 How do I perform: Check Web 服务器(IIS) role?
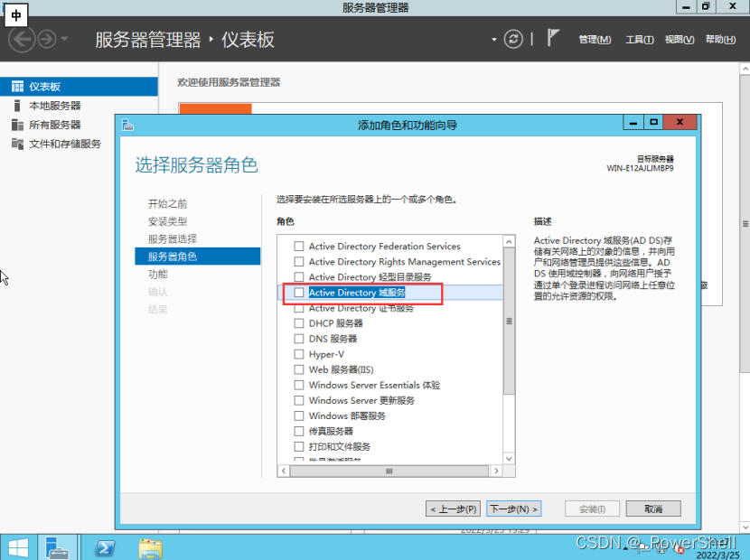tap(299, 369)
